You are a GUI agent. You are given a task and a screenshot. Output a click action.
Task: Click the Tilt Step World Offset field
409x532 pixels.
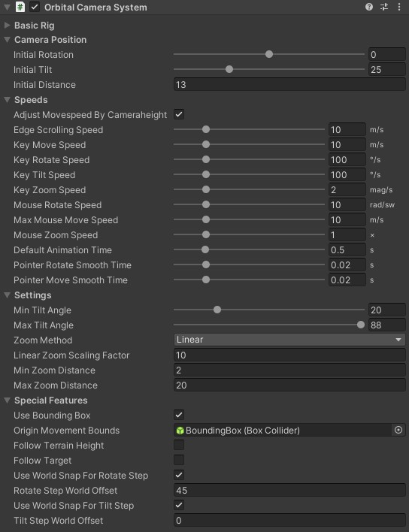pos(289,520)
